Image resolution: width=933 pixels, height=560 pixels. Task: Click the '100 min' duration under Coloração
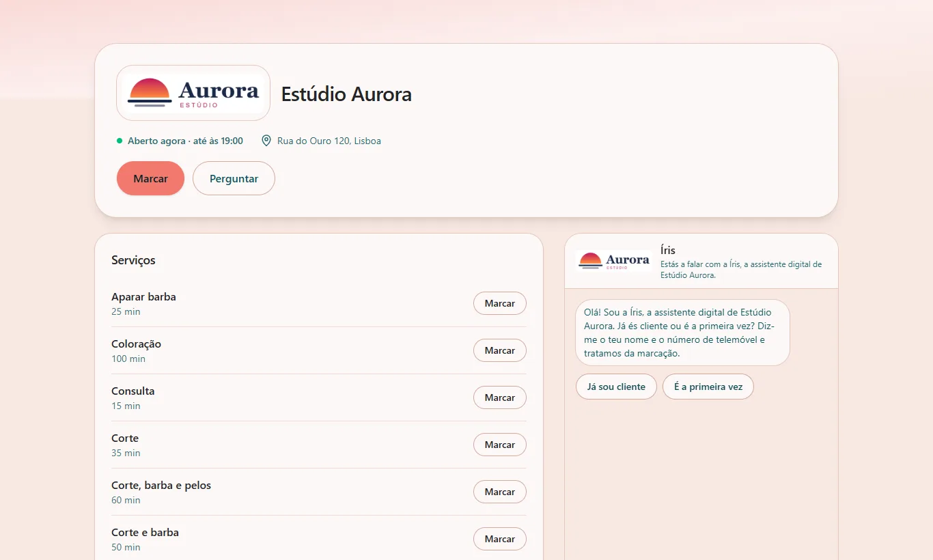(x=128, y=359)
